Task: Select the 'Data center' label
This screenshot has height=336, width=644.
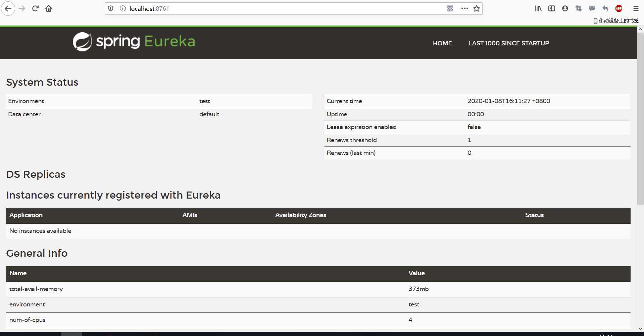Action: 24,114
